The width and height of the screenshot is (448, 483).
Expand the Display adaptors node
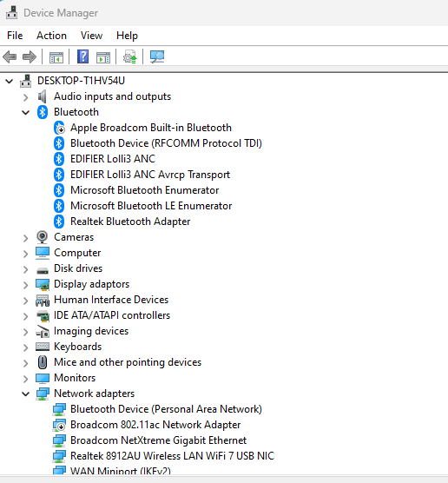coord(25,285)
